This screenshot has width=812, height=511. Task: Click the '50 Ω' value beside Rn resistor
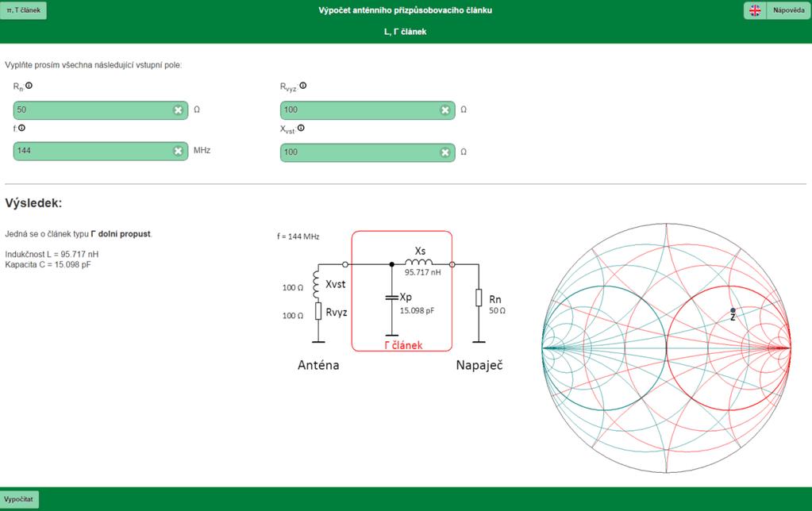pyautogui.click(x=497, y=310)
